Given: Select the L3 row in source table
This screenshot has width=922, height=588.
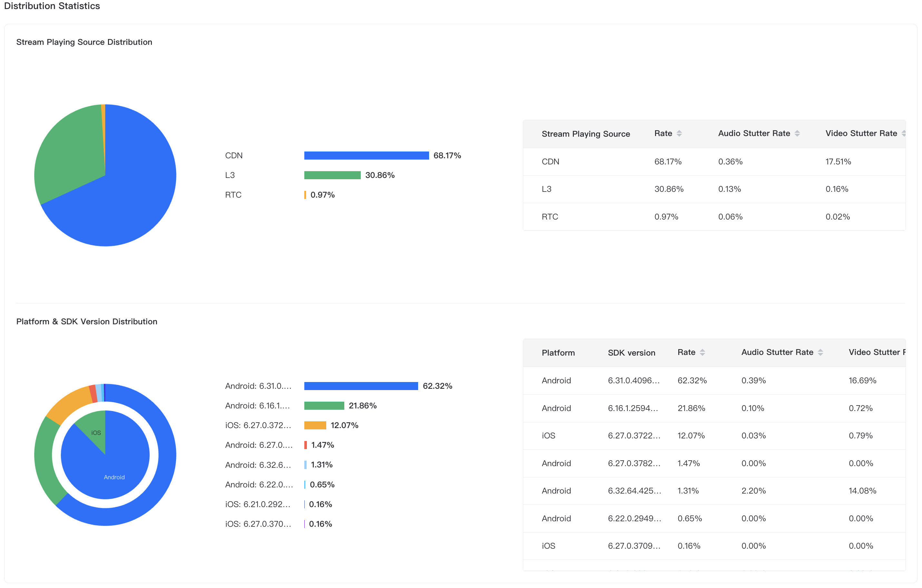Looking at the screenshot, I should pyautogui.click(x=714, y=189).
